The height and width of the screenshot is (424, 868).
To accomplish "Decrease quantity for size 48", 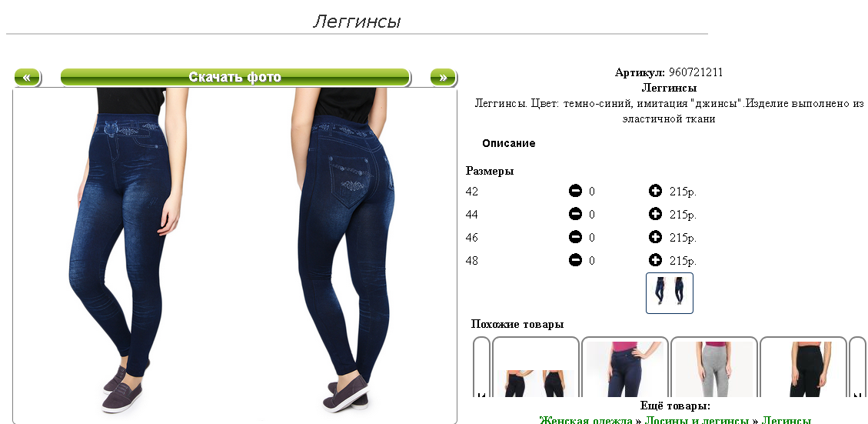I will (575, 260).
